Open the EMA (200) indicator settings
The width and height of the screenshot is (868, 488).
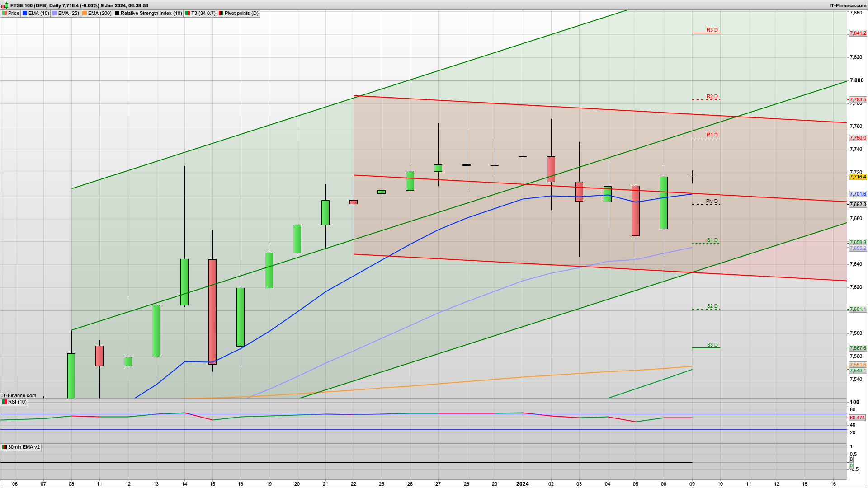[97, 13]
